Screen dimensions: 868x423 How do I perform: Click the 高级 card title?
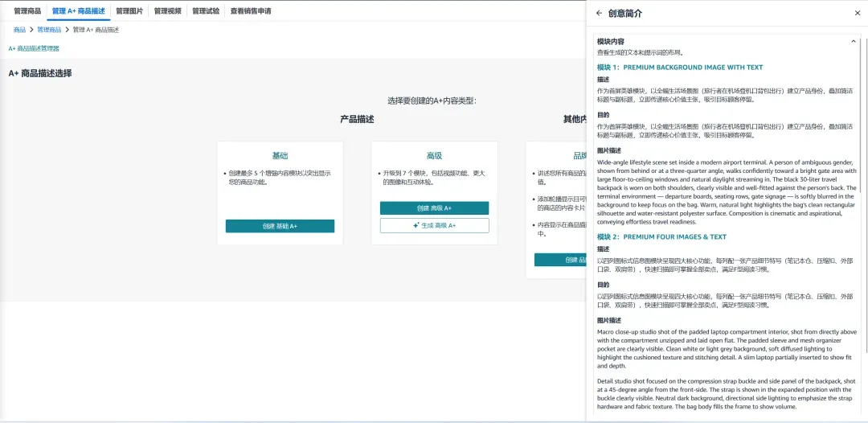435,156
